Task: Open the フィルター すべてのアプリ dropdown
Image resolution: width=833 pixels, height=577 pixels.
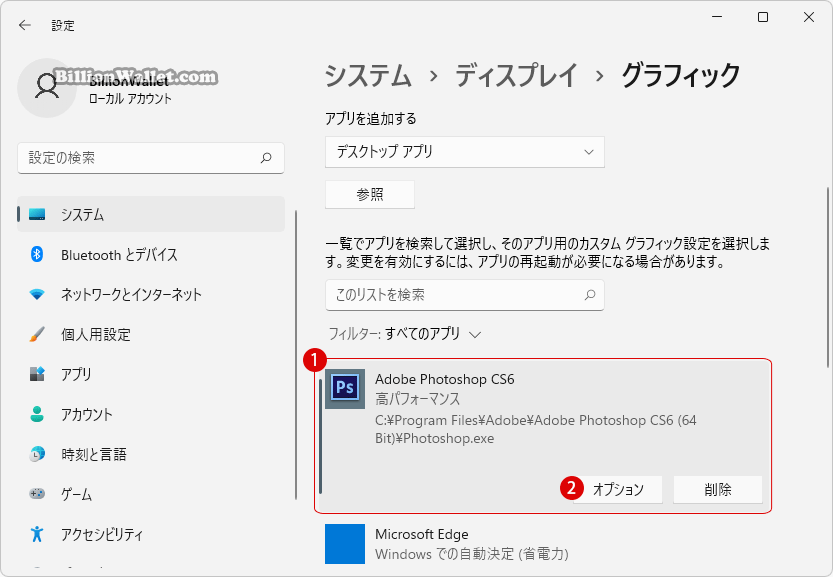Action: 405,334
